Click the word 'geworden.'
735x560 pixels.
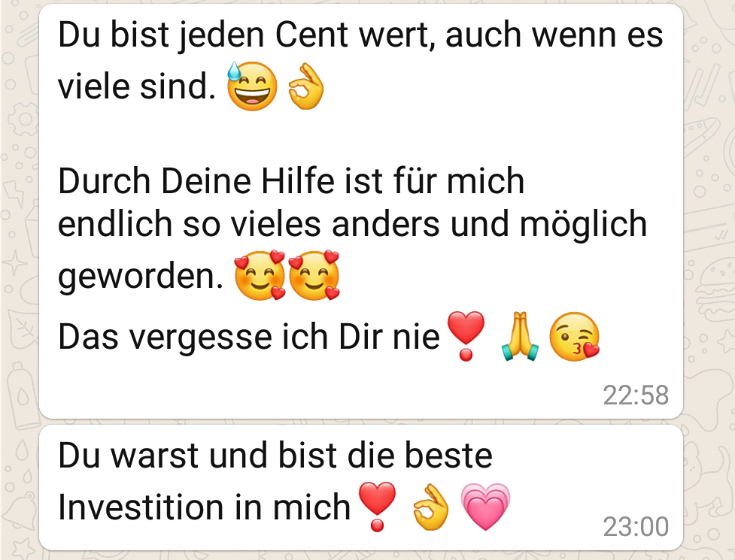141,277
